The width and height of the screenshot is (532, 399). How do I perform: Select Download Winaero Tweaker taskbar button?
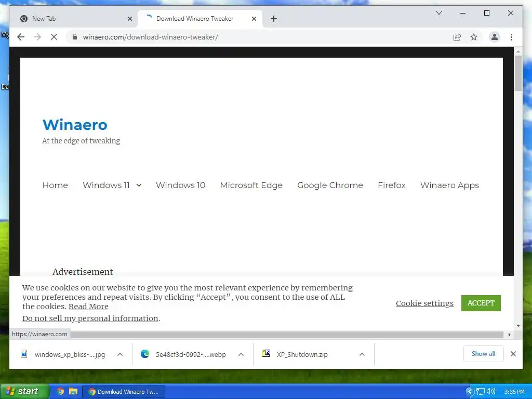click(x=124, y=392)
